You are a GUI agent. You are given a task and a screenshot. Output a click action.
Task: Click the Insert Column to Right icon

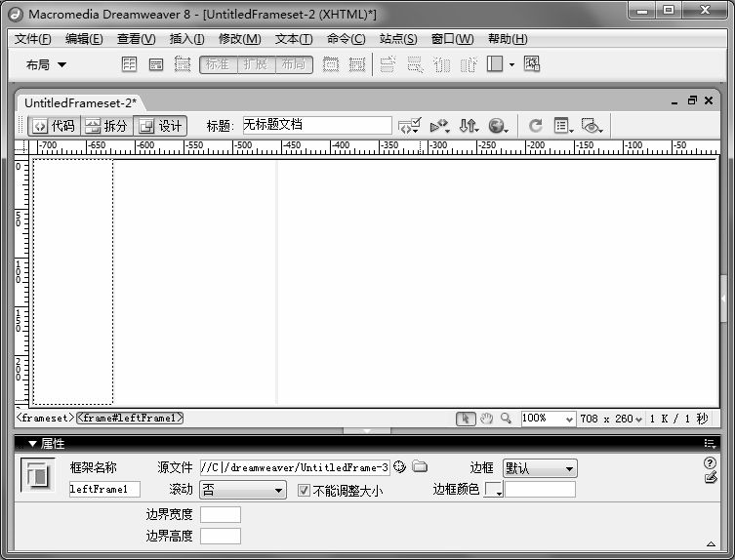[469, 64]
